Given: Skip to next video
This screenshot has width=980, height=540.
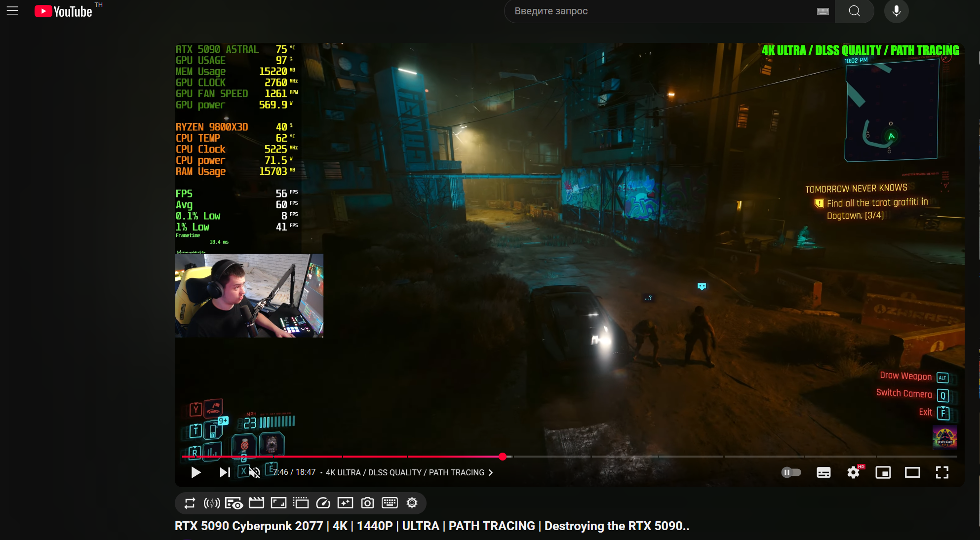Looking at the screenshot, I should pos(225,472).
